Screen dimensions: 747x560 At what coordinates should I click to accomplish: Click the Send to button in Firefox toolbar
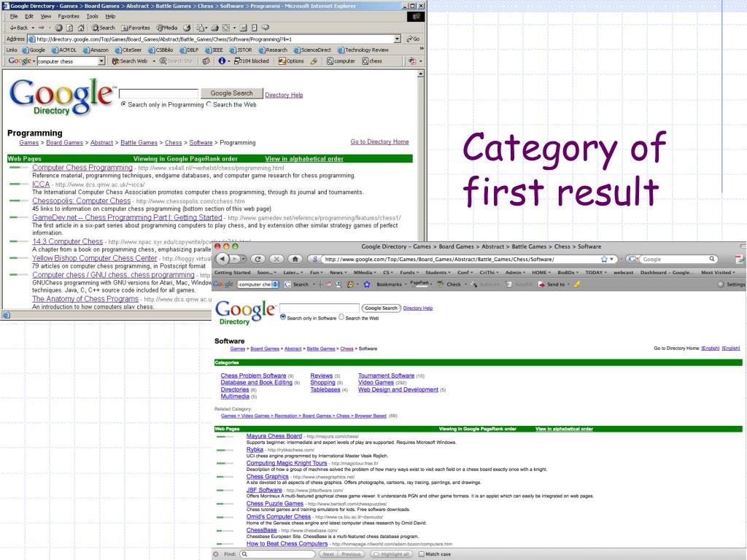click(x=551, y=284)
